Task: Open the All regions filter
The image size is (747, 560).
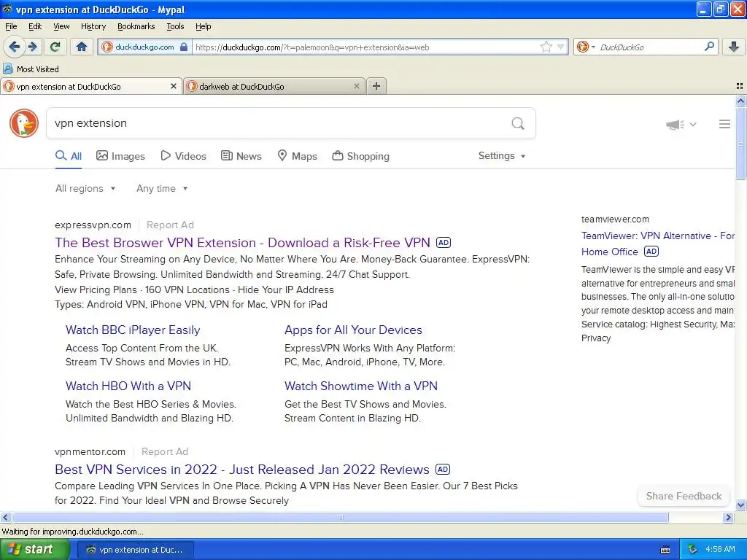Action: click(85, 189)
